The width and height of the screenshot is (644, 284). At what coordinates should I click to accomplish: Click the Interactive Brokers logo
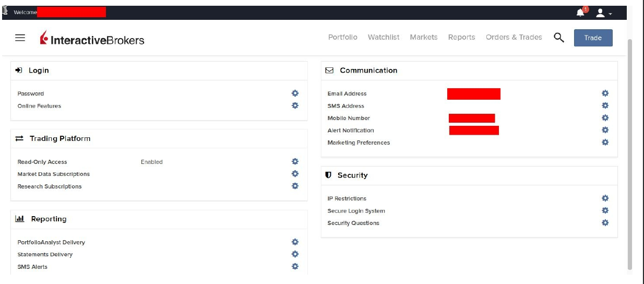click(92, 39)
